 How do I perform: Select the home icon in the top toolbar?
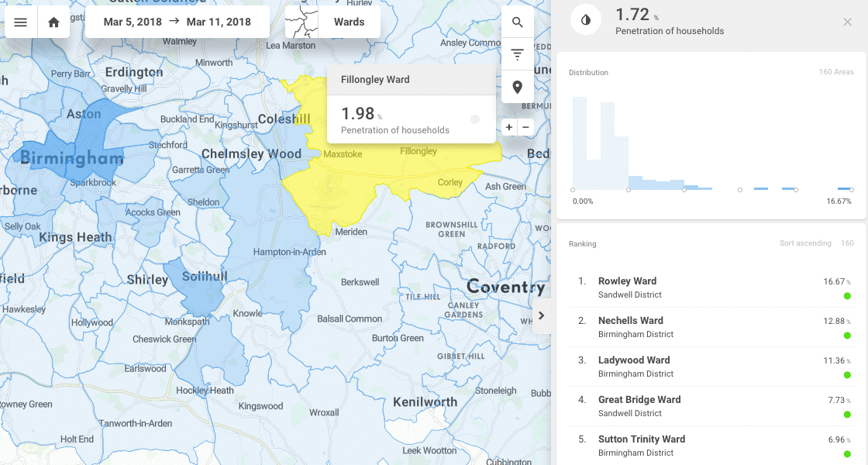point(53,22)
